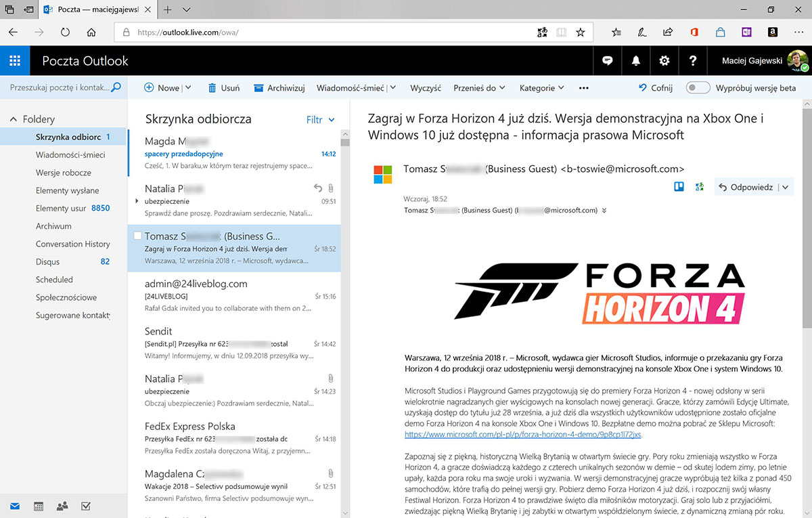The height and width of the screenshot is (518, 812).
Task: Archive message with Archiwizuj
Action: pos(279,87)
